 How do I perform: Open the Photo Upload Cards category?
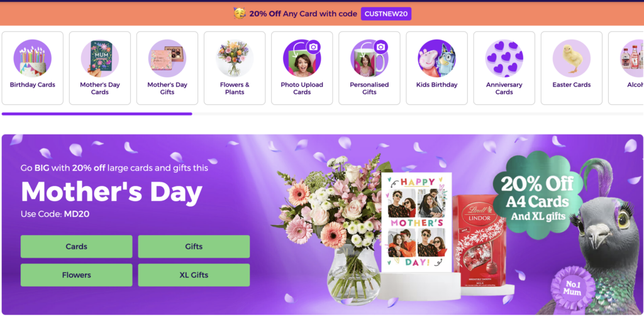click(x=302, y=68)
